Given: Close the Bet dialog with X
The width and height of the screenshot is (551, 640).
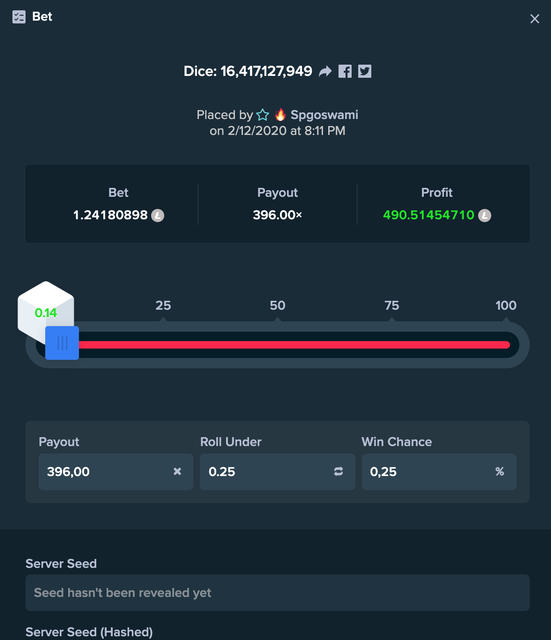Looking at the screenshot, I should click(x=535, y=19).
